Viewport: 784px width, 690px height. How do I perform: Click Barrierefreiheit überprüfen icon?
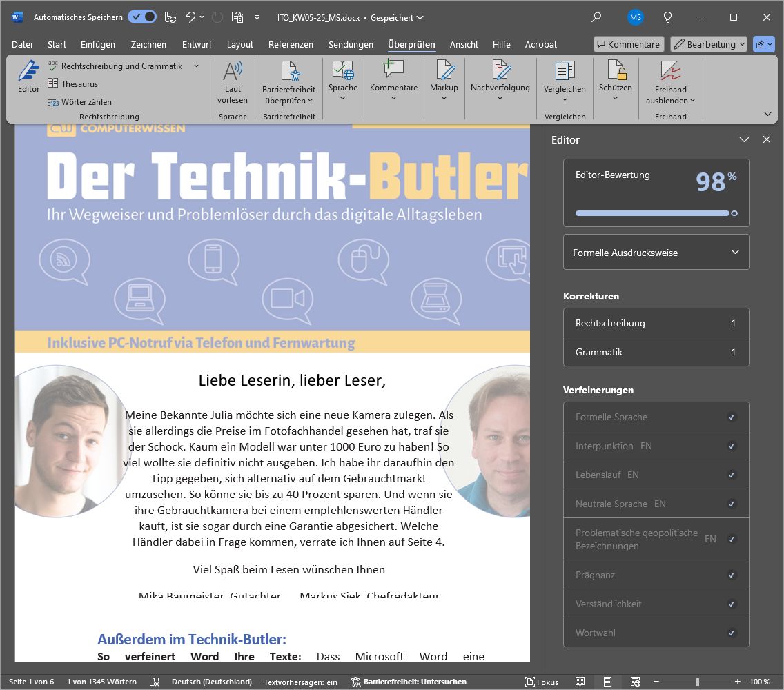(288, 70)
